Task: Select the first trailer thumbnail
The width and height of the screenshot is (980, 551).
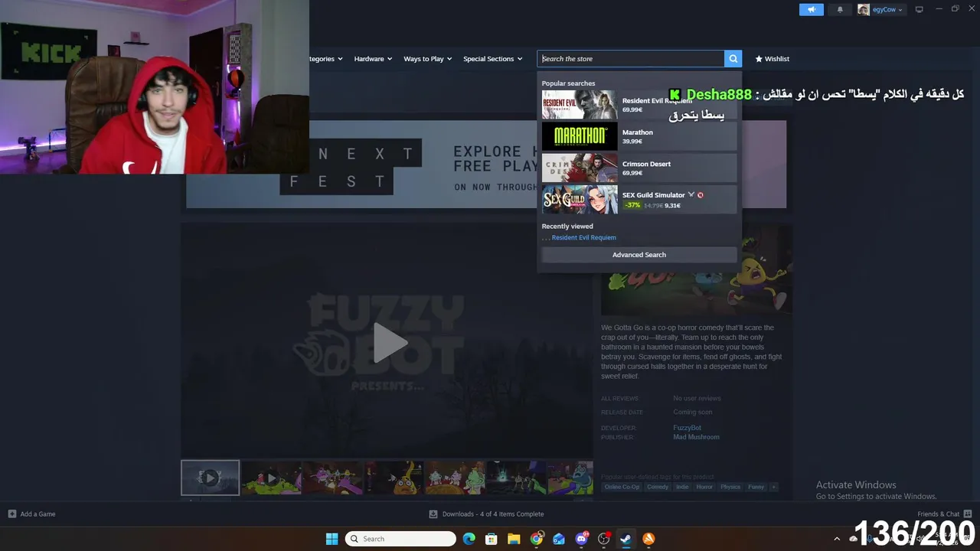Action: tap(210, 478)
